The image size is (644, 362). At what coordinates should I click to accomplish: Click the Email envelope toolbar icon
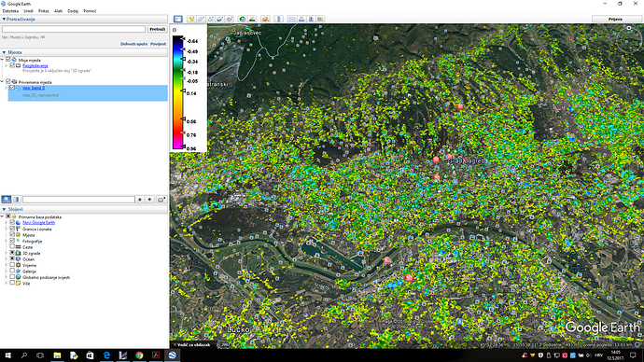click(292, 19)
